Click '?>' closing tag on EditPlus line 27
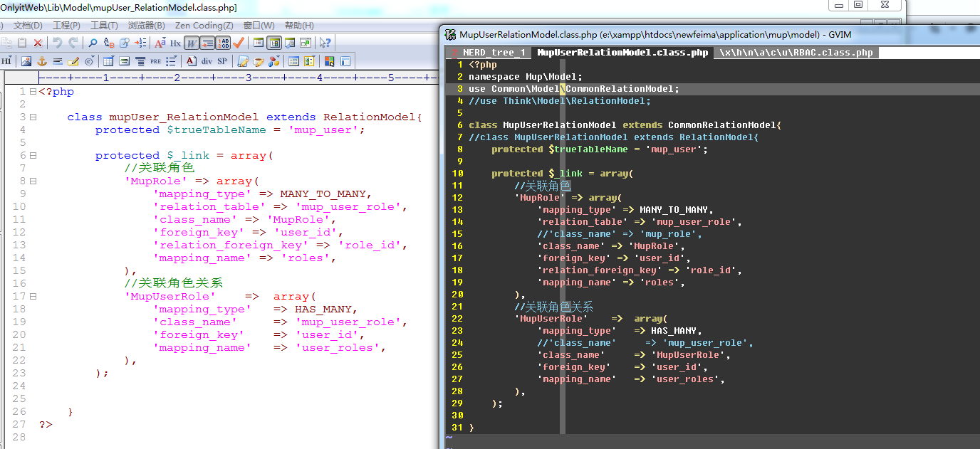The width and height of the screenshot is (980, 449). (x=46, y=425)
